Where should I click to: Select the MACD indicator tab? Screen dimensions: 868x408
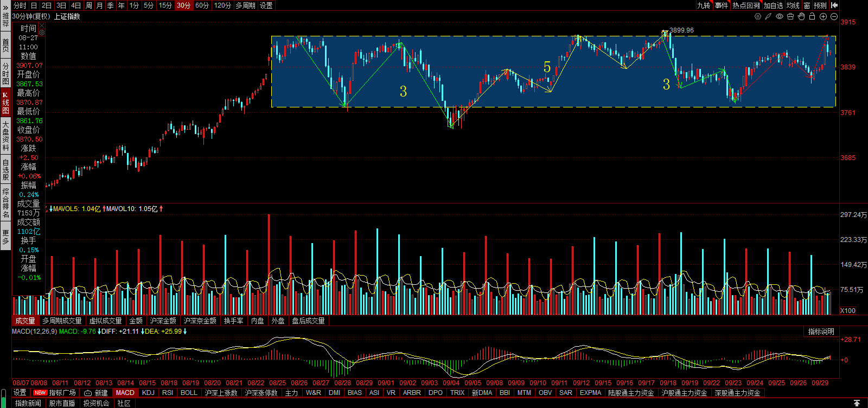(125, 393)
